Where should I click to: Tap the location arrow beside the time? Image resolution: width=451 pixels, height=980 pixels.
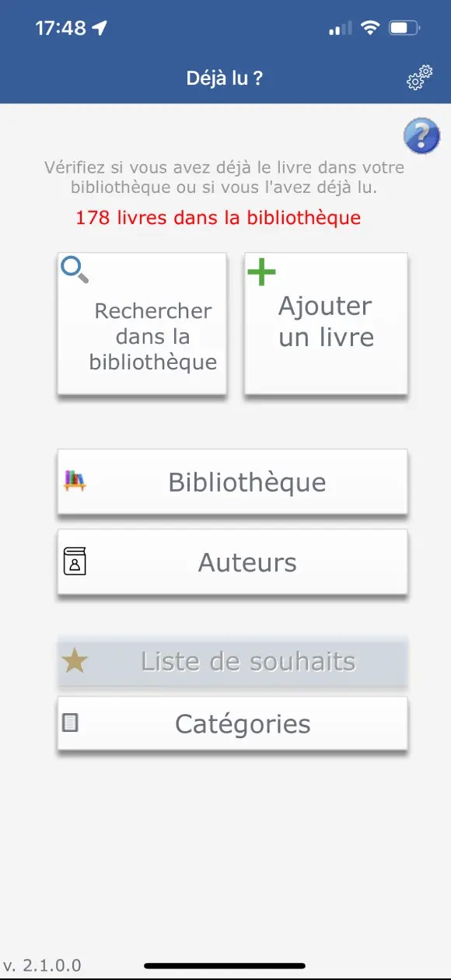pos(100,29)
